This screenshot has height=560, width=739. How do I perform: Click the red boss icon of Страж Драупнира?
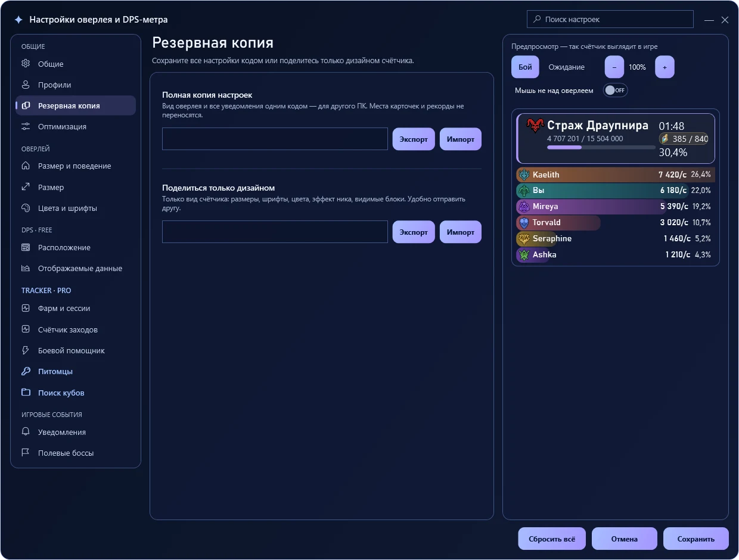point(535,126)
